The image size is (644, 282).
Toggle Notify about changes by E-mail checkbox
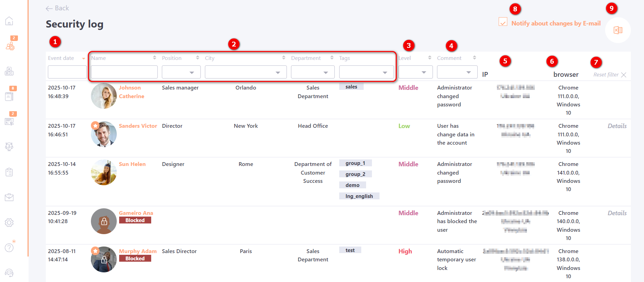point(503,22)
